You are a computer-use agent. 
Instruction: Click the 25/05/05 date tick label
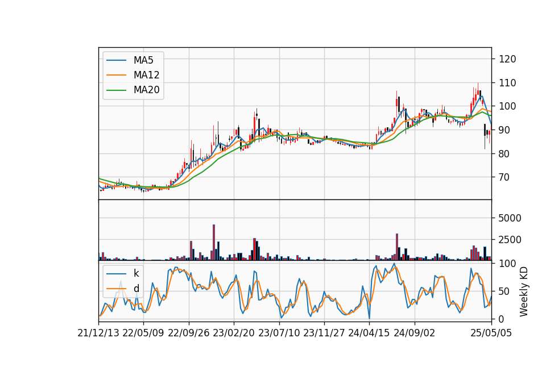[x=491, y=333]
